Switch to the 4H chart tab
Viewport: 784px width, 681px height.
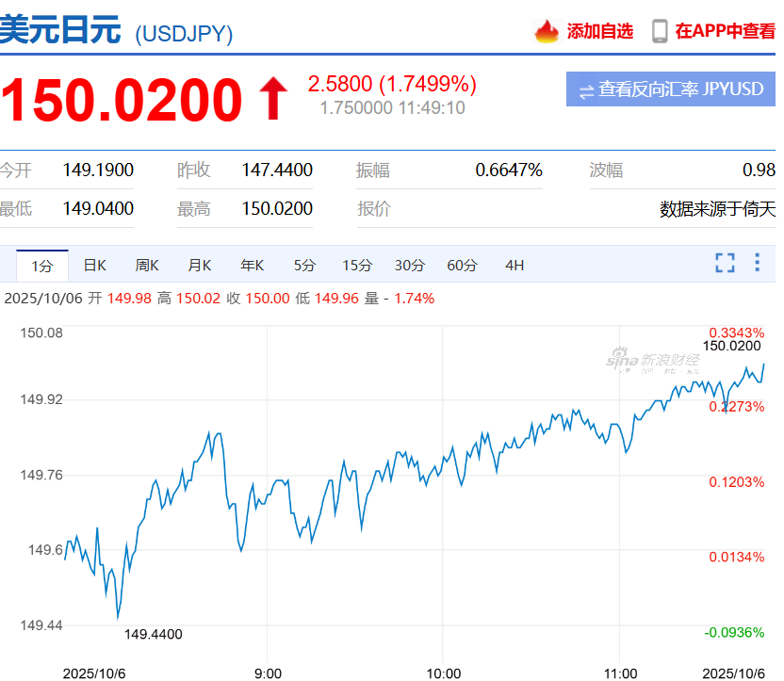click(514, 266)
